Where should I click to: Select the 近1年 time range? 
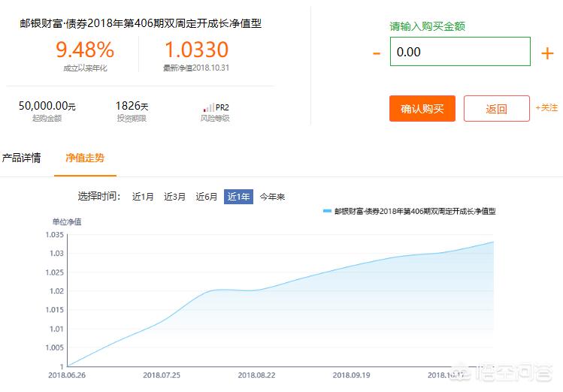[x=238, y=197]
